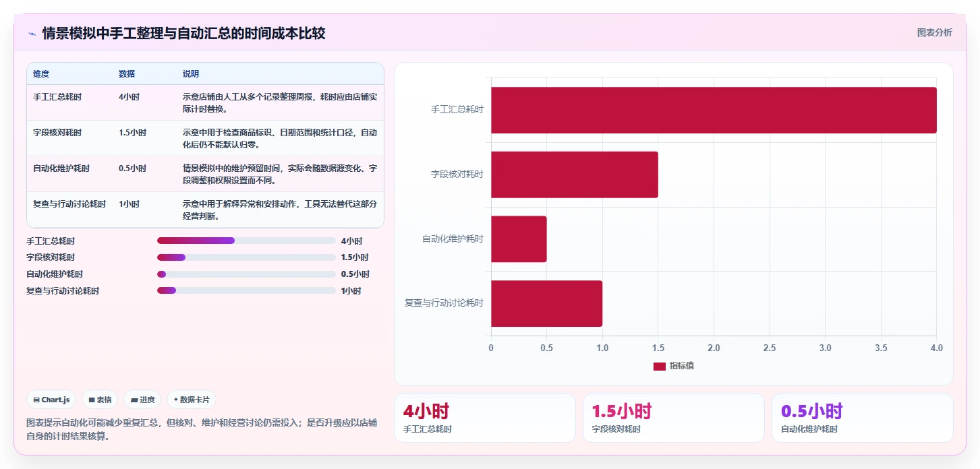Click 自动化维护耗时 table row label
This screenshot has width=980, height=469.
coord(61,168)
